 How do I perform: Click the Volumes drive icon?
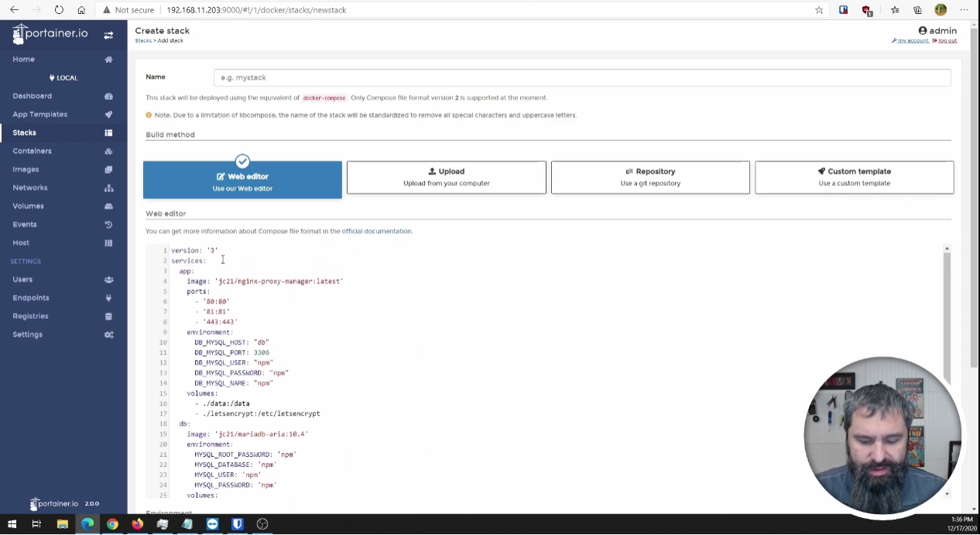[108, 206]
